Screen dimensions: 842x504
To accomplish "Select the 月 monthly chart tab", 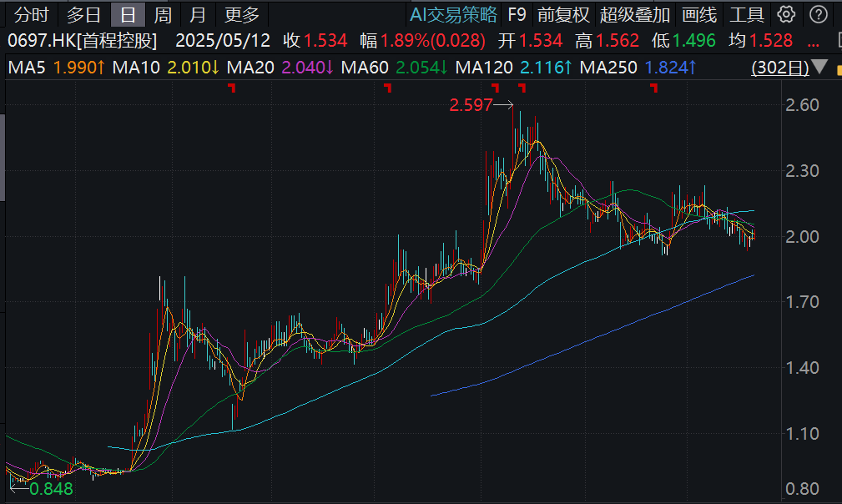I will pyautogui.click(x=198, y=14).
